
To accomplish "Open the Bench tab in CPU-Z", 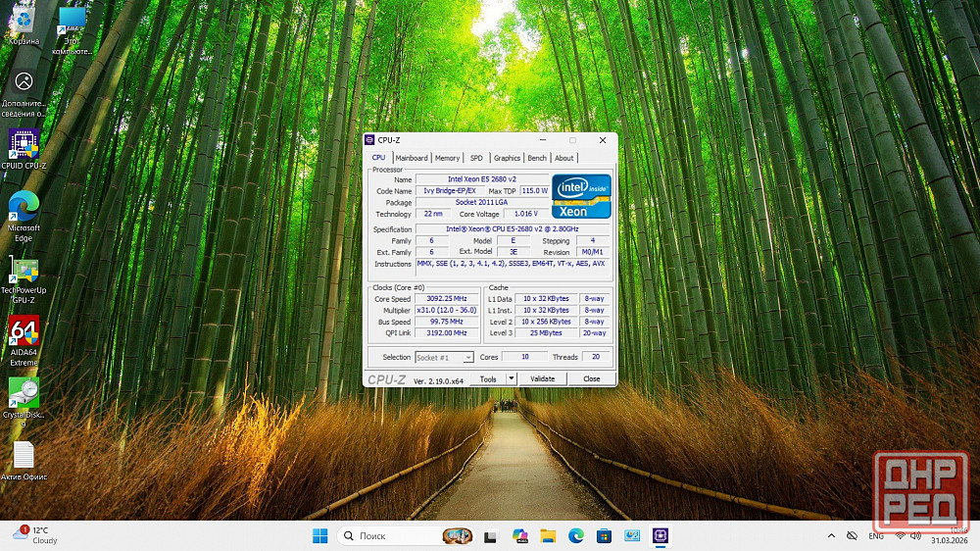I will [x=537, y=158].
